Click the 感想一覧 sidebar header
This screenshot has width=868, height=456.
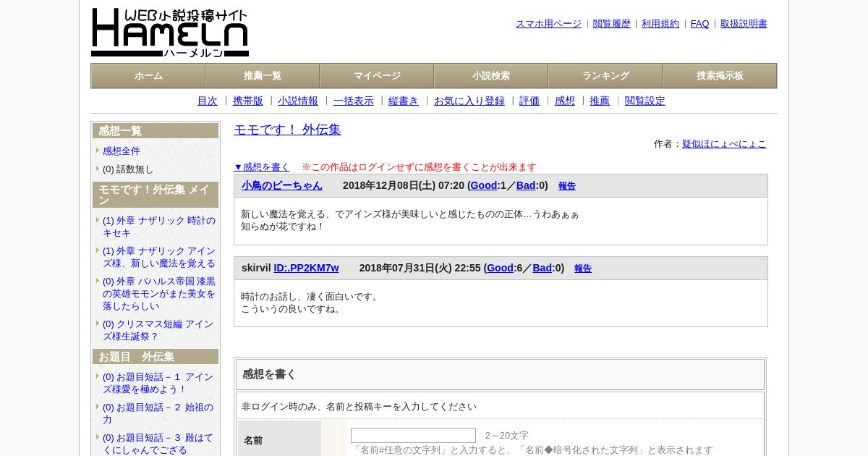pos(156,131)
